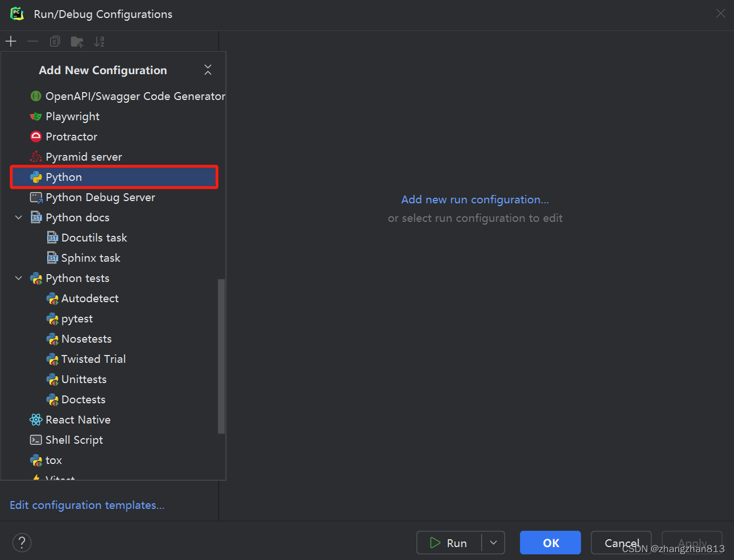This screenshot has height=560, width=734.
Task: Click the Add New Configuration plus icon
Action: coord(11,42)
